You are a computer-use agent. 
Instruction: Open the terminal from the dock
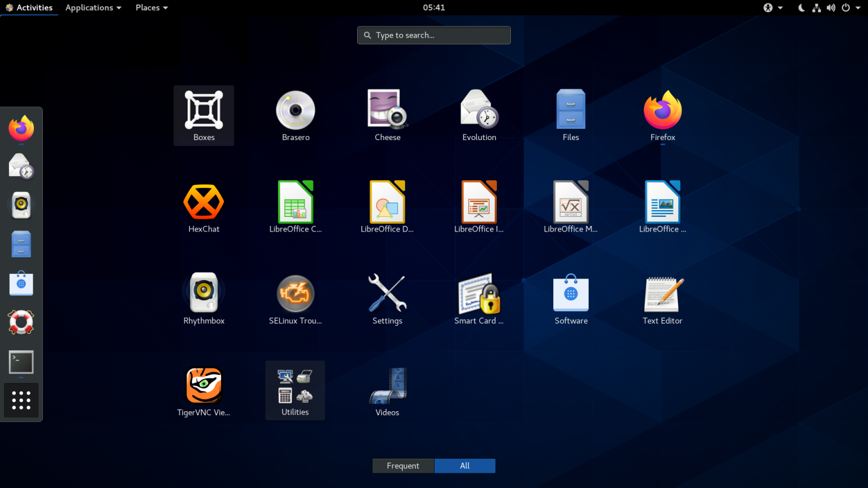click(21, 362)
